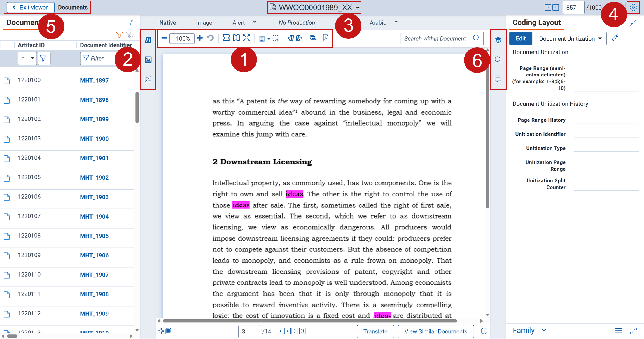Open the image thumbnails sidebar icon

148,59
